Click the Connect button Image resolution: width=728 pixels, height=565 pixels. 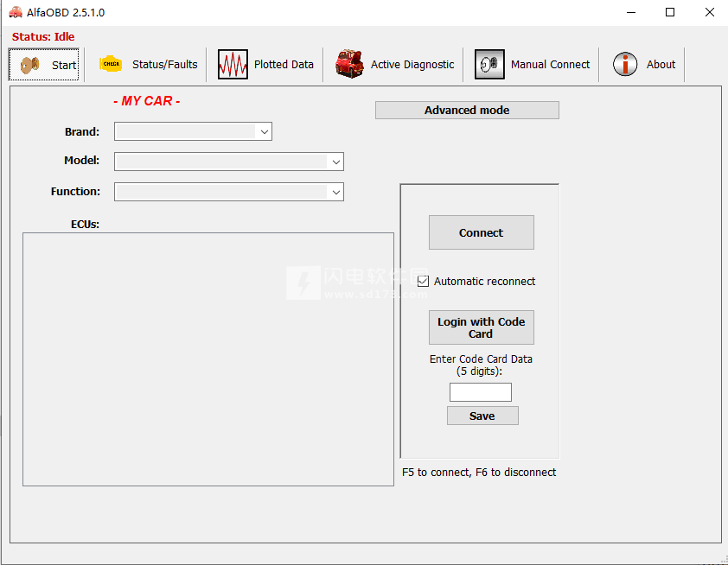[x=482, y=232]
